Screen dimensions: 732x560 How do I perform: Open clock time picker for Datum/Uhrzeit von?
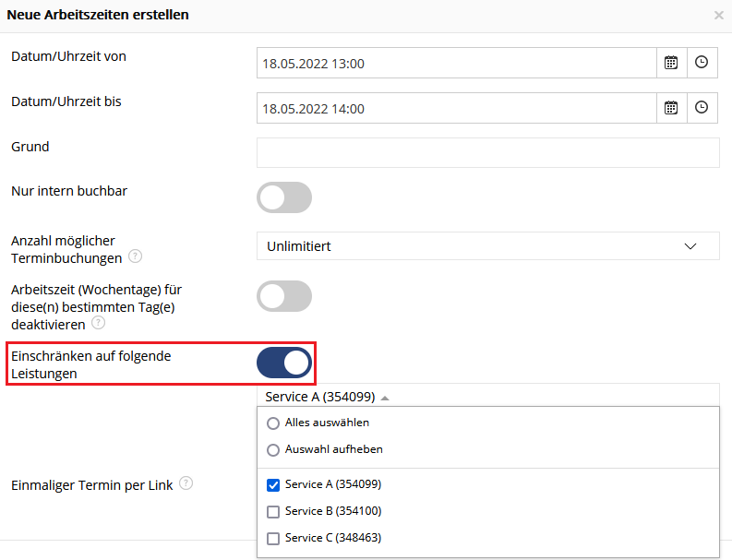pyautogui.click(x=702, y=63)
